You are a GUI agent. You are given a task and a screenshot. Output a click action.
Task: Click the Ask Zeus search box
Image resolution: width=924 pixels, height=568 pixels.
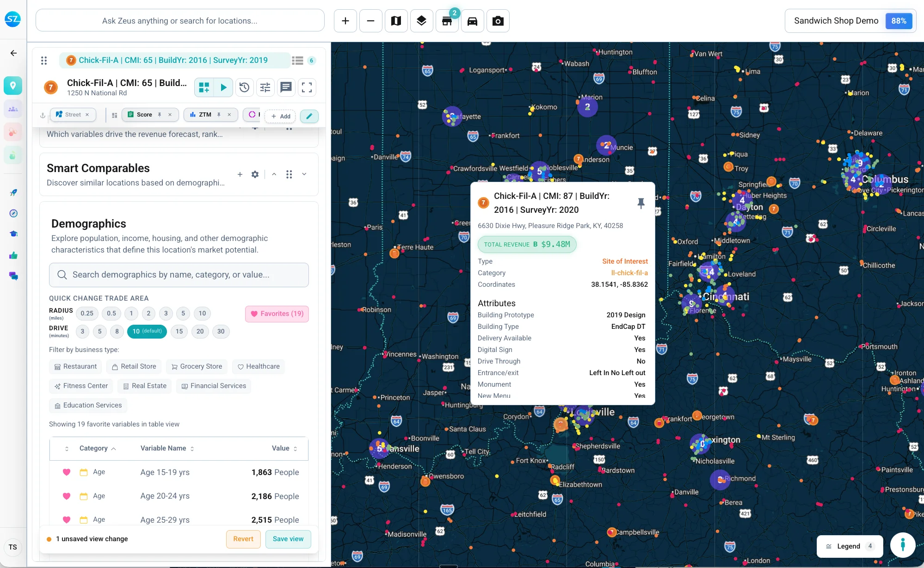pos(180,21)
